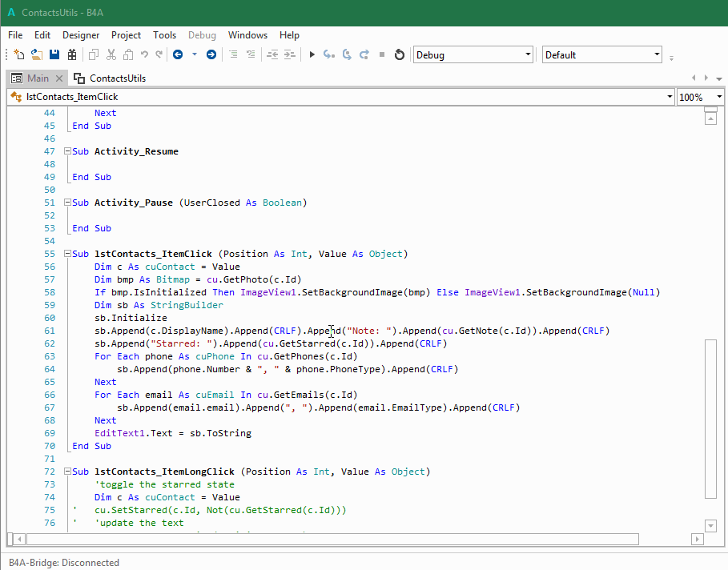Click the Navigate Backward arrow icon
728x570 pixels.
[177, 55]
